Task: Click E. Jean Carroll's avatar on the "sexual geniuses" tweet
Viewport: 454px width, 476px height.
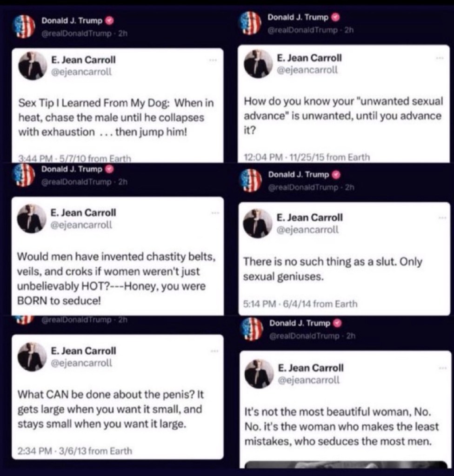Action: (x=258, y=223)
